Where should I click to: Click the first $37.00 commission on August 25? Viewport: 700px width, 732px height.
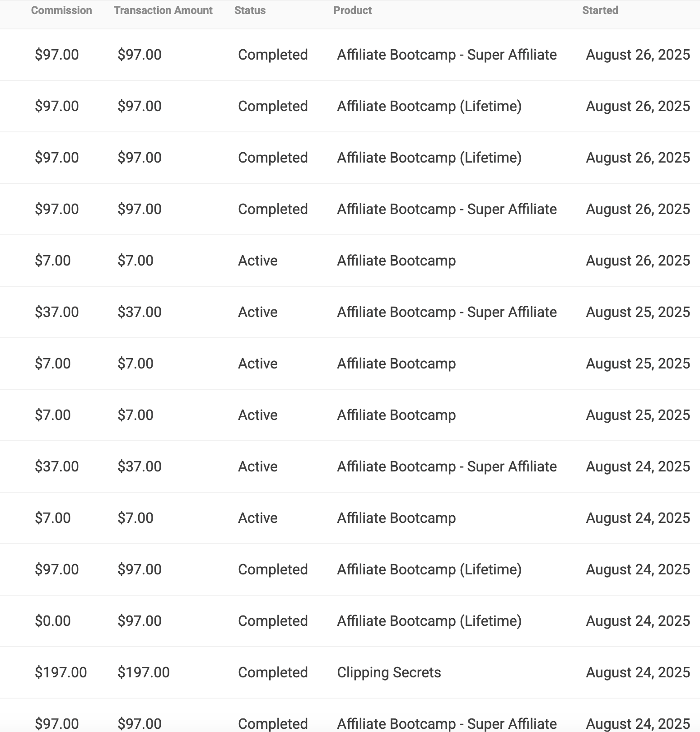tap(57, 312)
